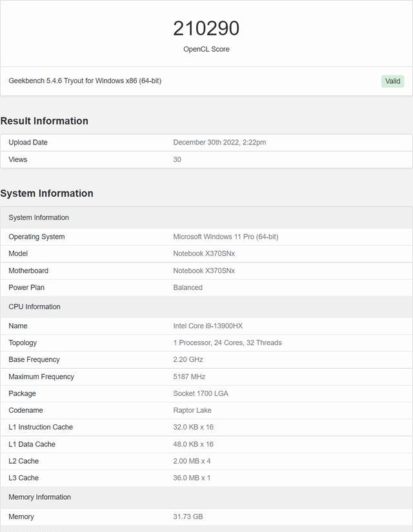Viewport: 413px width, 532px height.
Task: Select the Intel Core i9-13900HX name
Action: [208, 326]
